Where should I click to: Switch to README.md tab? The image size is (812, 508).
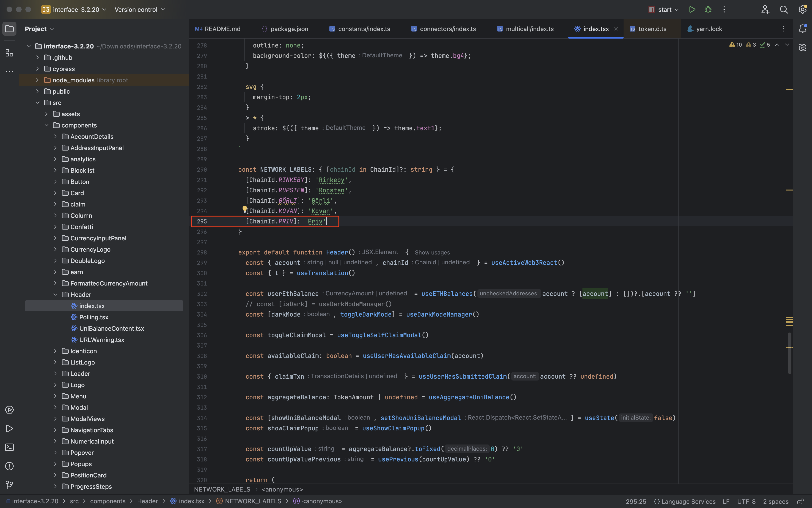(x=218, y=29)
